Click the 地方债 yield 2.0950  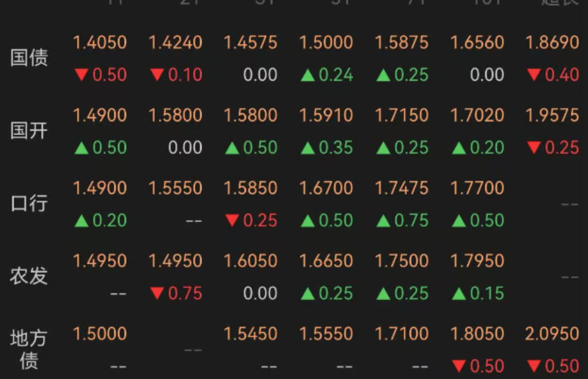[552, 334]
